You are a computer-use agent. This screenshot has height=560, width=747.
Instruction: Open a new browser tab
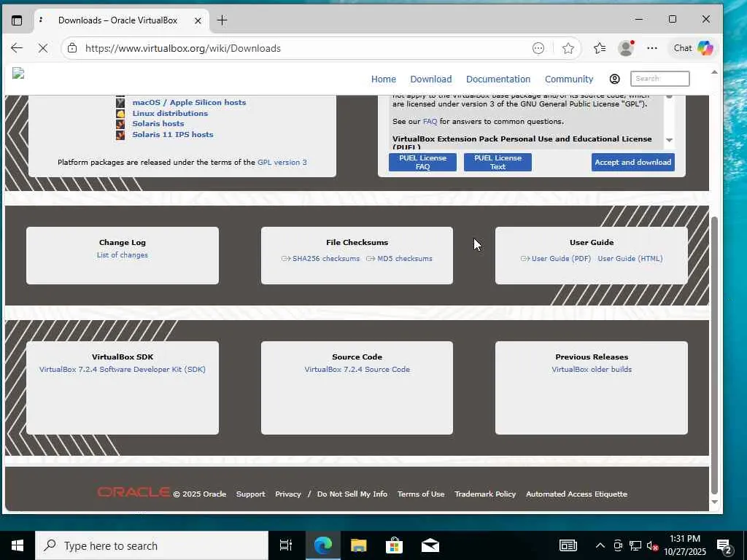(x=222, y=20)
